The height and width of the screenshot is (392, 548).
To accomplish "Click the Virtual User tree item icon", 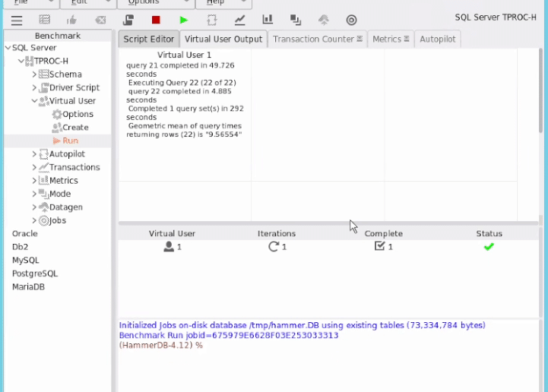I will [43, 100].
